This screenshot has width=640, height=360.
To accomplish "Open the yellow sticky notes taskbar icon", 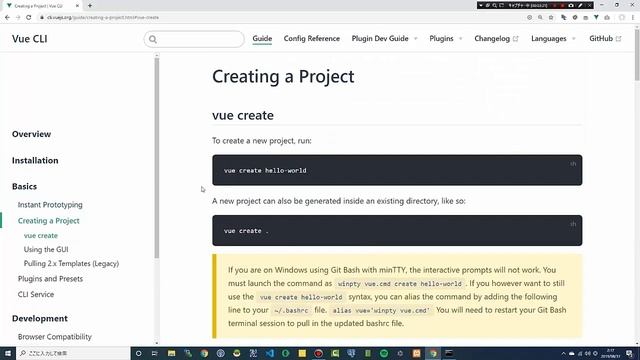I will coord(302,353).
